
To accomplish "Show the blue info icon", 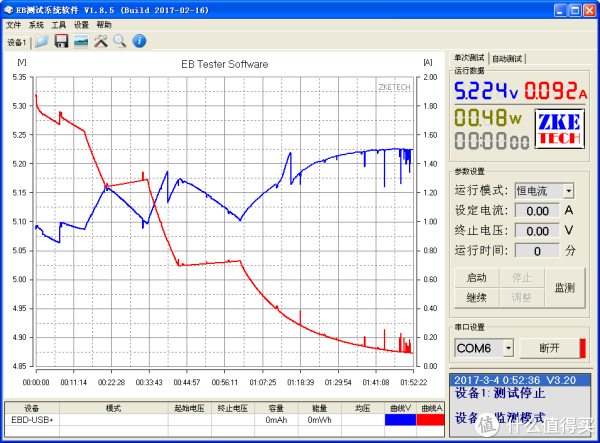I will [x=139, y=41].
